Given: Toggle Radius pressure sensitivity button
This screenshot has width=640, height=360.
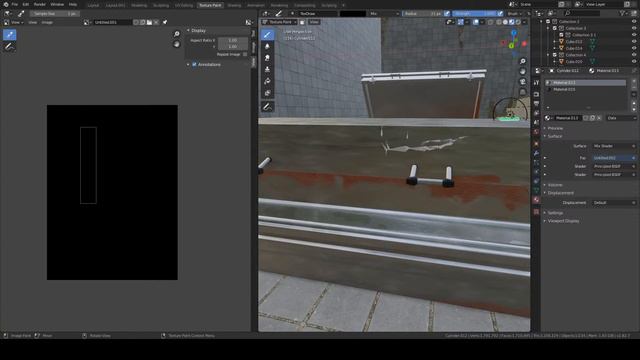Looking at the screenshot, I should (x=447, y=13).
